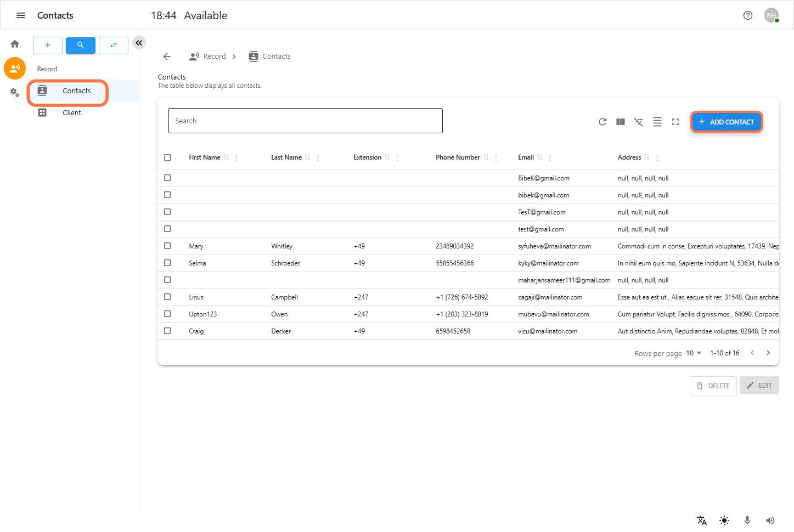Click into the Search field

305,121
